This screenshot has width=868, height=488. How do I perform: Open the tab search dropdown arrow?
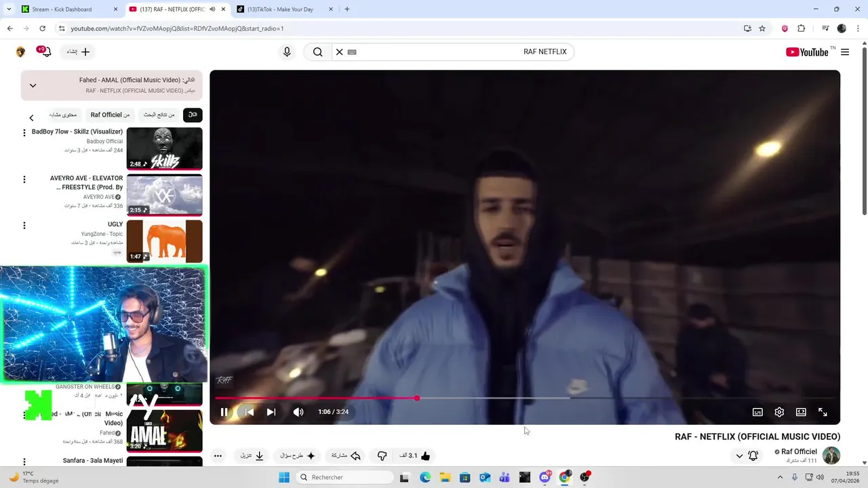tap(9, 9)
